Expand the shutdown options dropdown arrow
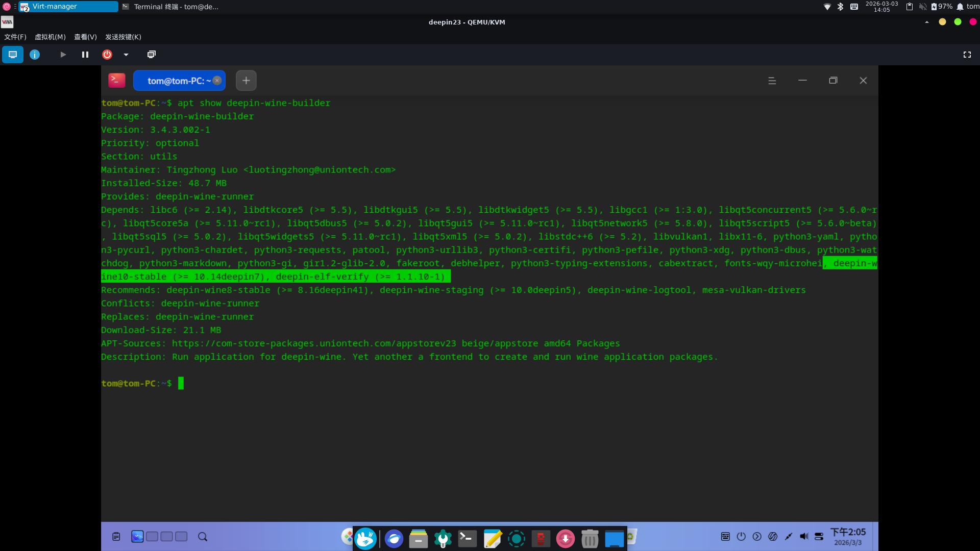The width and height of the screenshot is (980, 551). pyautogui.click(x=126, y=55)
